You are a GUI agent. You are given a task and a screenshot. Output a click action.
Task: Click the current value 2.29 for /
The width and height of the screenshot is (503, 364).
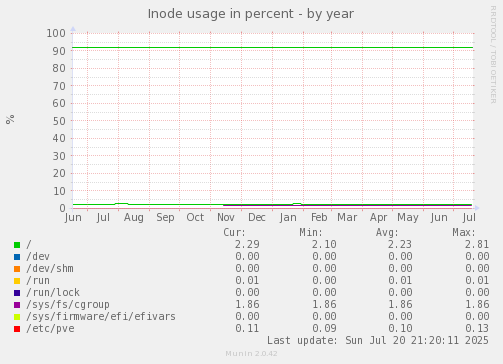pyautogui.click(x=247, y=244)
